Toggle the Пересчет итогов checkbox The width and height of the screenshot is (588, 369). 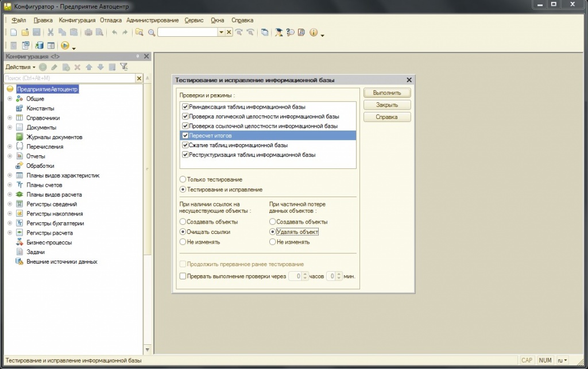pos(185,136)
